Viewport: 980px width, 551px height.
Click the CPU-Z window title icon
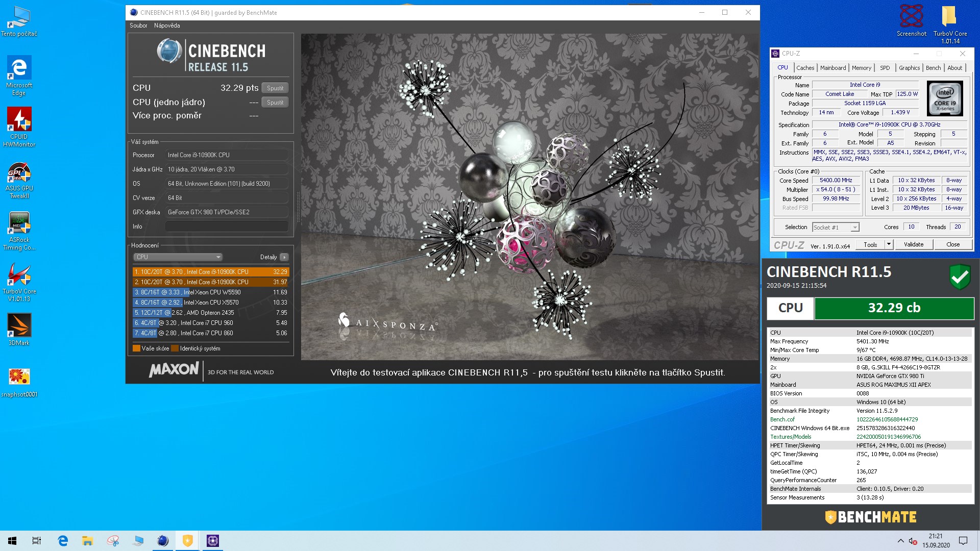point(775,54)
